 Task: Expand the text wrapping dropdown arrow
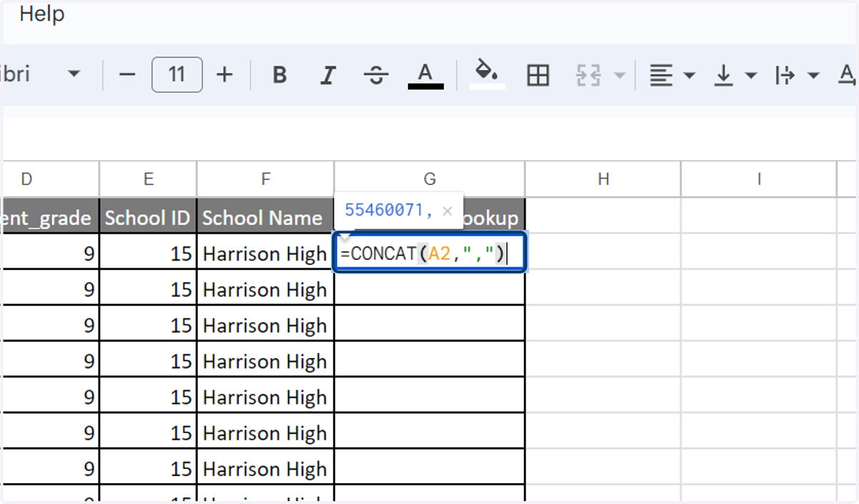[813, 75]
